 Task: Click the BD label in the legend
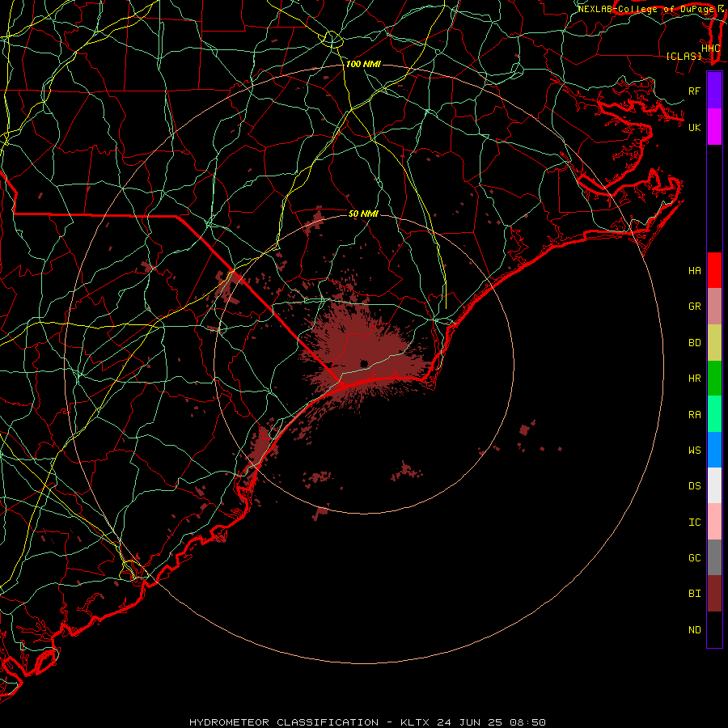pyautogui.click(x=695, y=343)
